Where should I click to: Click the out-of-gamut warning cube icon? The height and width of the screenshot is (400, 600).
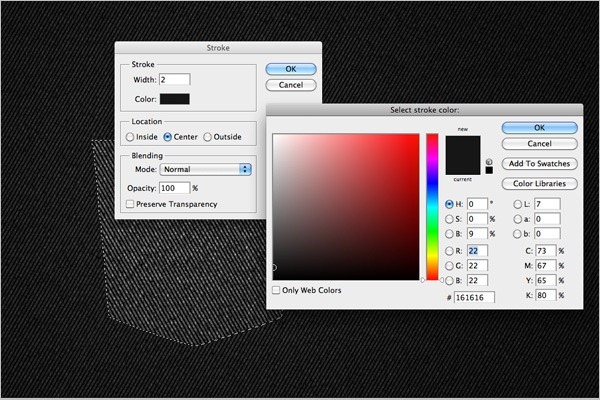tap(489, 162)
